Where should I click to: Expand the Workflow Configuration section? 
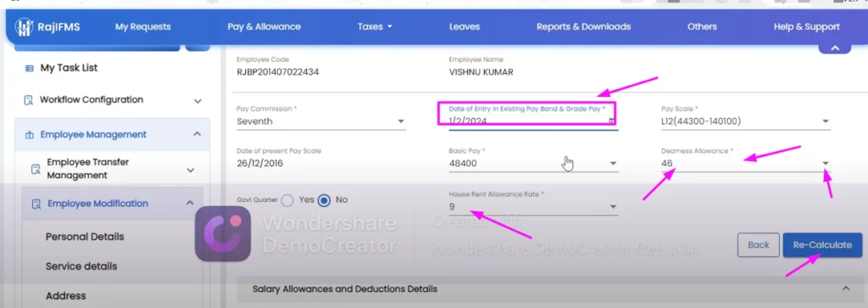198,101
